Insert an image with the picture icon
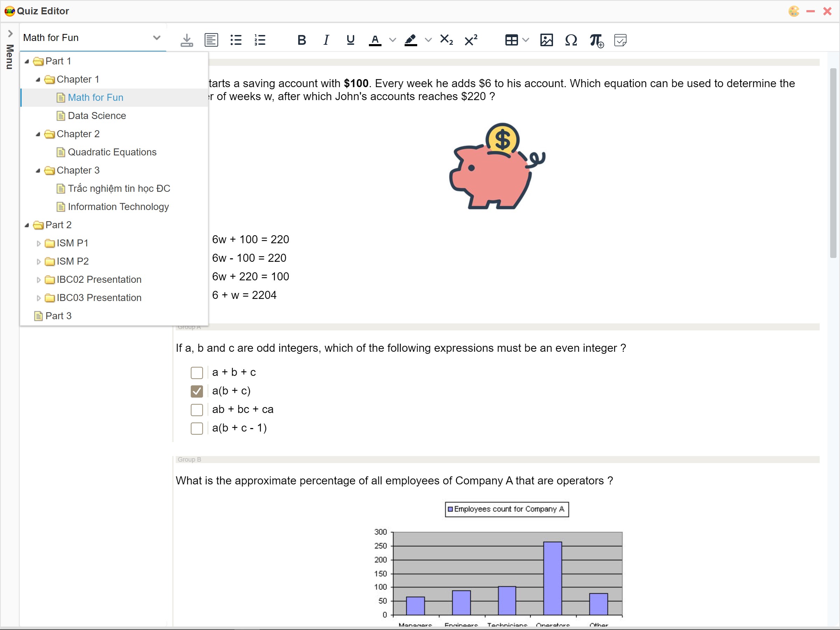 546,40
